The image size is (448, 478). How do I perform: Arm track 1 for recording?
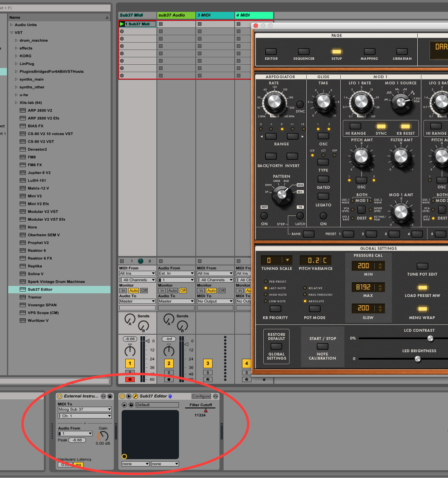(130, 380)
